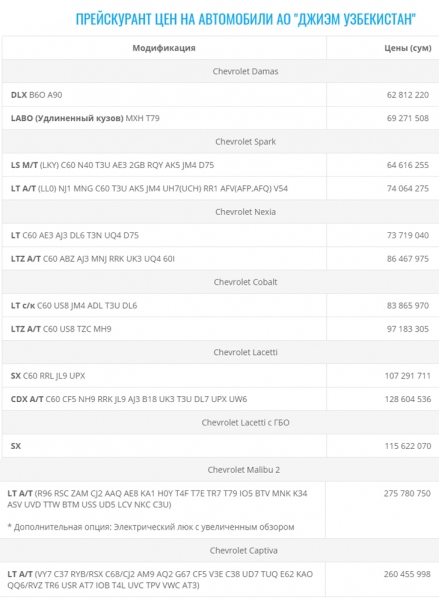Click the Chevrolet Cobalt section header

245,282
